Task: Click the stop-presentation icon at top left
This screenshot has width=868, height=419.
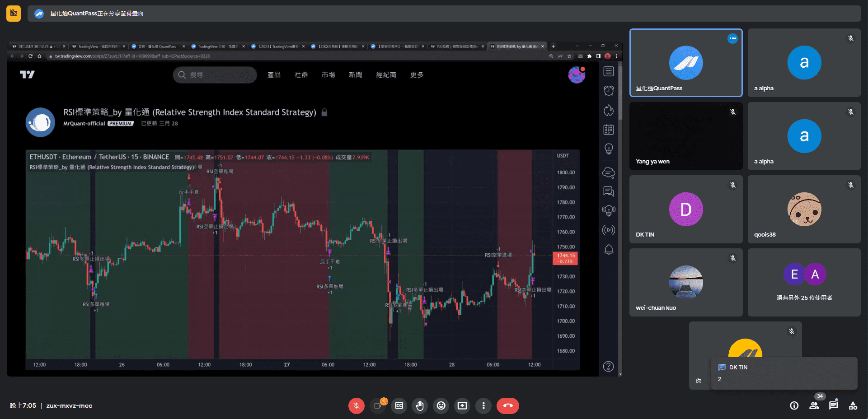Action: [14, 14]
